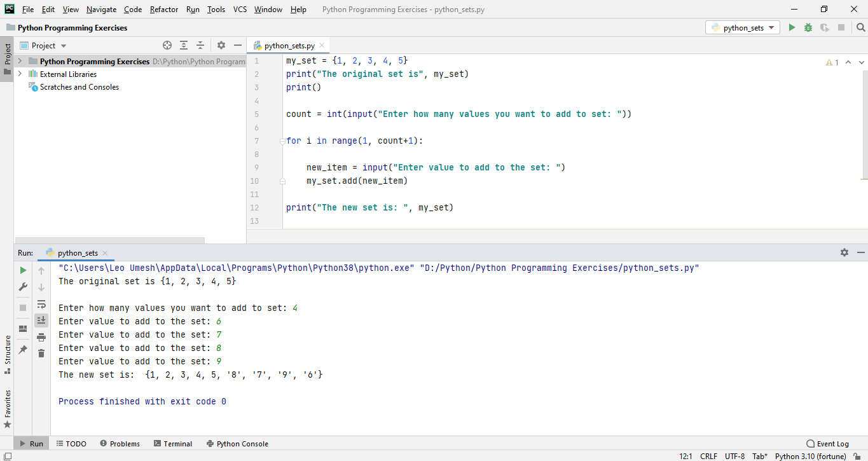
Task: Open the TODO tool window
Action: point(71,444)
